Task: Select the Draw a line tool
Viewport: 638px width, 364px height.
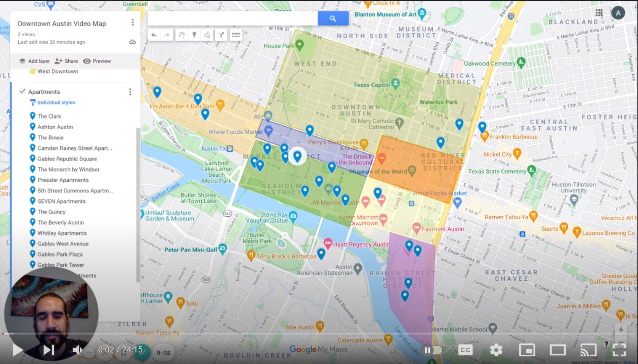Action: [207, 35]
